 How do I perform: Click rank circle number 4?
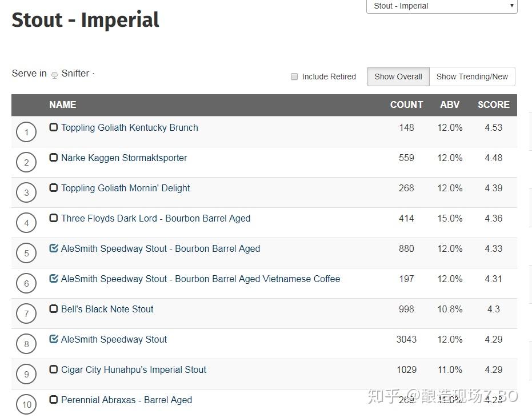point(26,223)
